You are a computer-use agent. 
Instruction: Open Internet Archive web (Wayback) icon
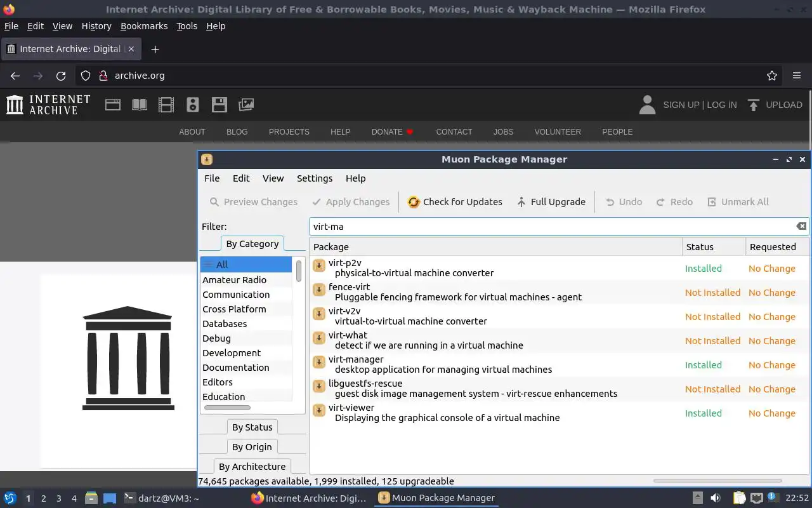tap(113, 105)
